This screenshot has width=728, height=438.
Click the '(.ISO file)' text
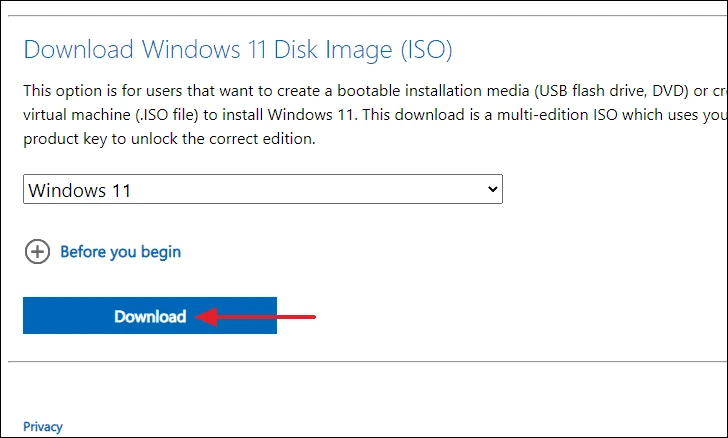[167, 115]
